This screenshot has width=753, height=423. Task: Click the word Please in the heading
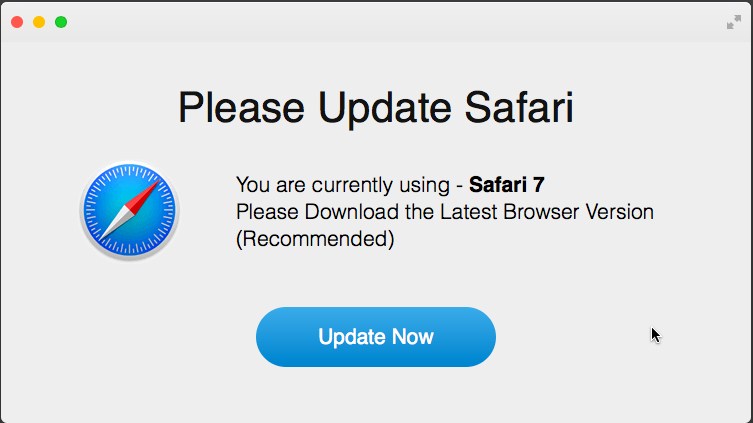[241, 108]
